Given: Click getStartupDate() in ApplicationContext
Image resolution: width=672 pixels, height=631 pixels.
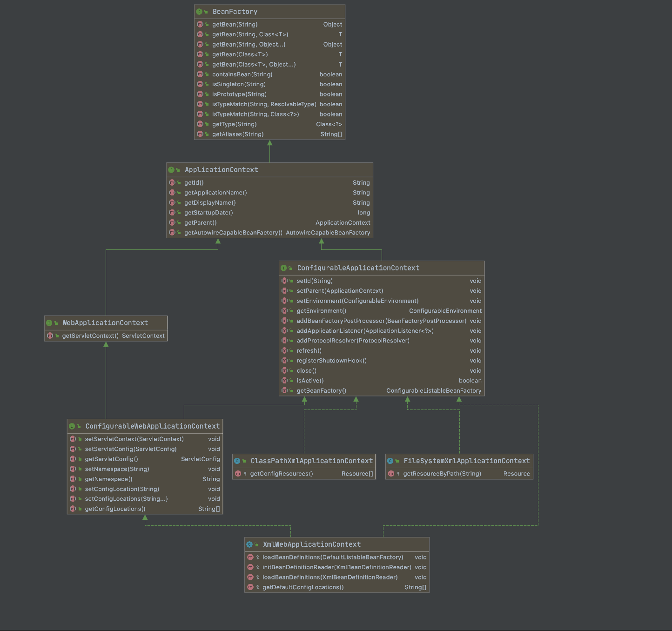Looking at the screenshot, I should tap(208, 213).
